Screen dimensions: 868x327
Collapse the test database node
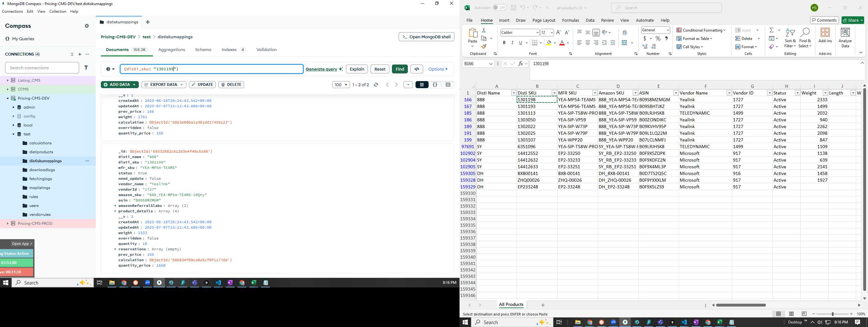(13, 134)
